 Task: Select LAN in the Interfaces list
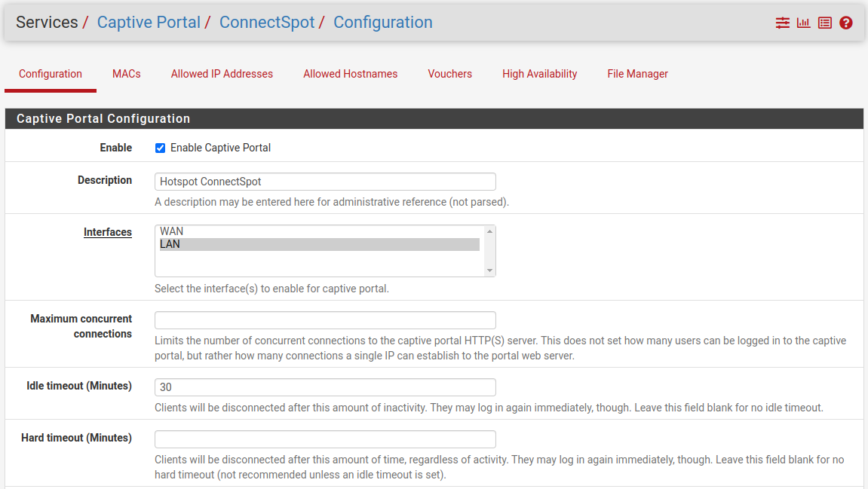click(x=320, y=244)
